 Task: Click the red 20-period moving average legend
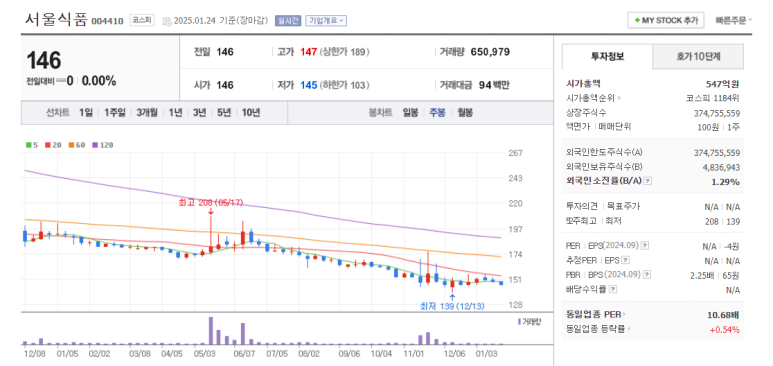coord(53,145)
